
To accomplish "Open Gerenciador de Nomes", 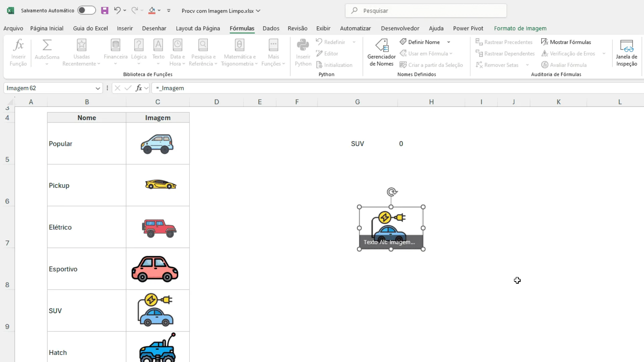I will [381, 53].
